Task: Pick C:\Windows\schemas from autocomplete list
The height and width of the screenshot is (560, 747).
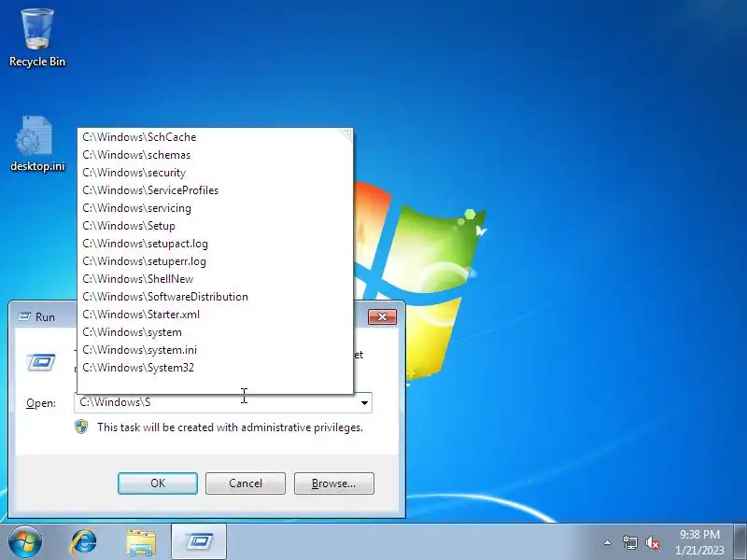Action: click(x=215, y=155)
